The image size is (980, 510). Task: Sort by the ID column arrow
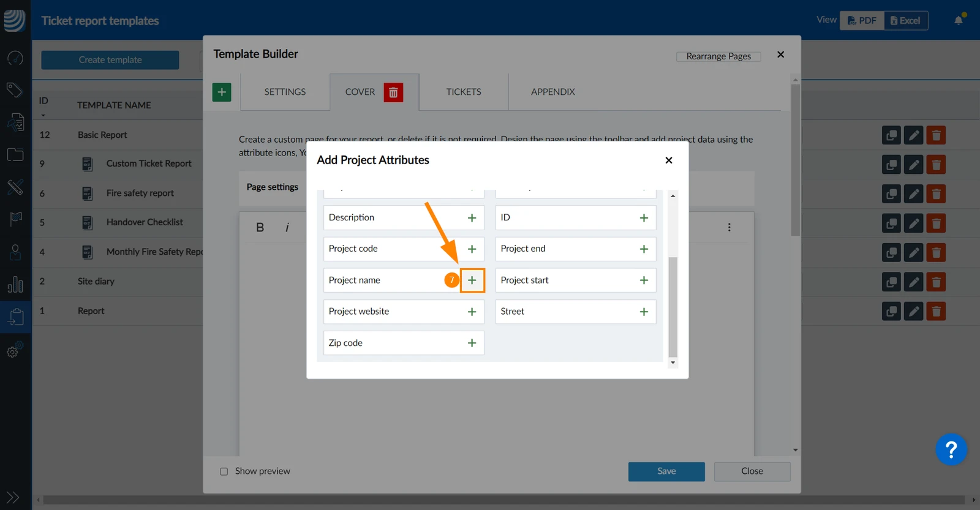tap(43, 115)
